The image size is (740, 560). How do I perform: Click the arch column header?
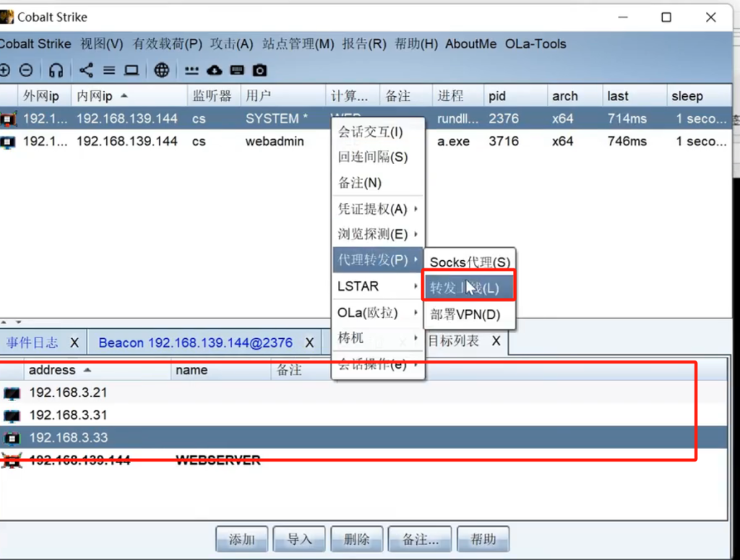pyautogui.click(x=575, y=96)
